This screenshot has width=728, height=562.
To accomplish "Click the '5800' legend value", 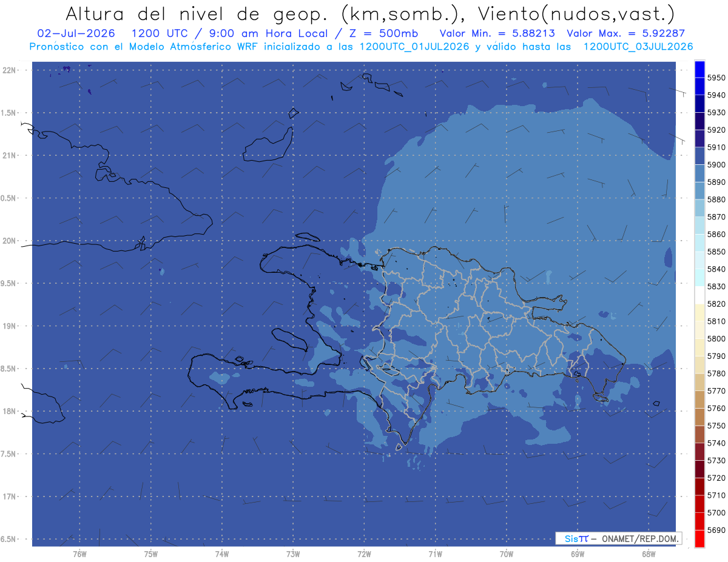I will (x=716, y=339).
